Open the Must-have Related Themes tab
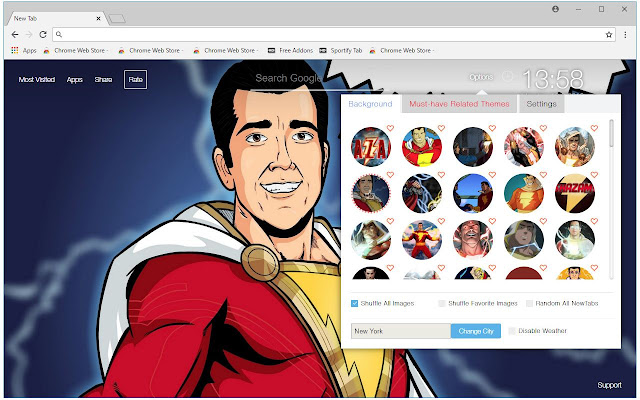The width and height of the screenshot is (640, 400). [x=459, y=104]
